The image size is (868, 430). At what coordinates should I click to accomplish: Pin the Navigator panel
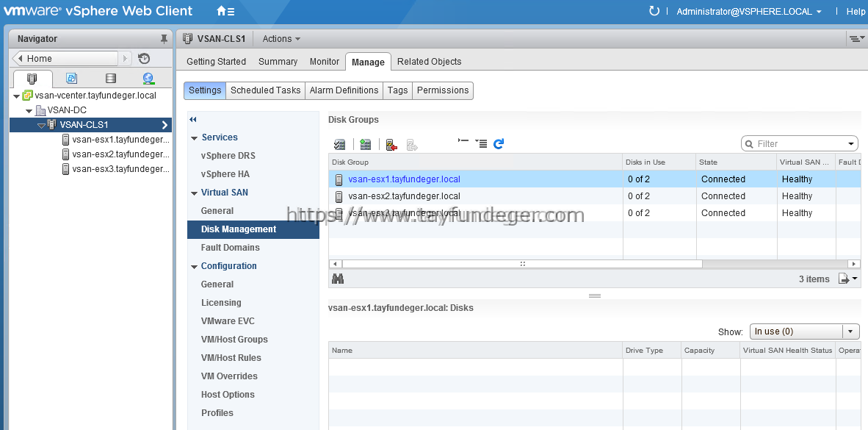point(164,39)
